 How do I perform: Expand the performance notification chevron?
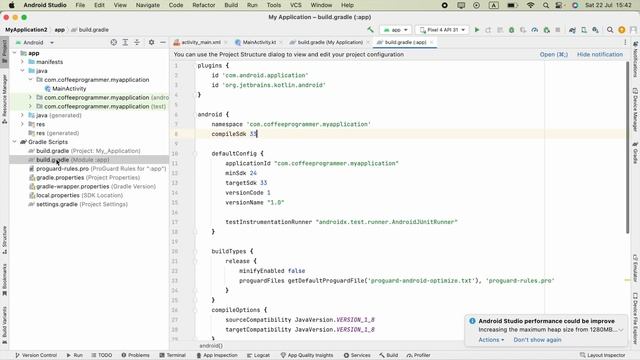coord(621,330)
